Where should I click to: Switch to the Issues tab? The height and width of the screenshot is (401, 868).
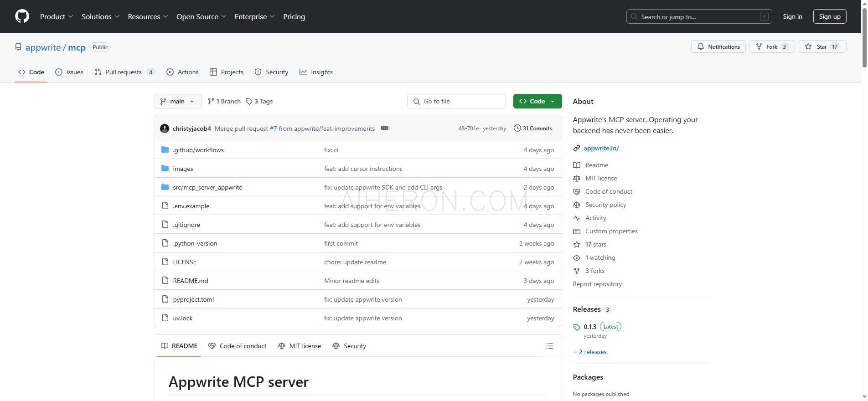click(x=69, y=72)
